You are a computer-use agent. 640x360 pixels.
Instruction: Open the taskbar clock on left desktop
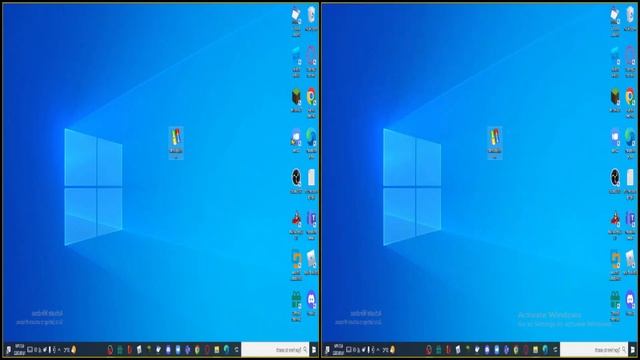coord(19,350)
